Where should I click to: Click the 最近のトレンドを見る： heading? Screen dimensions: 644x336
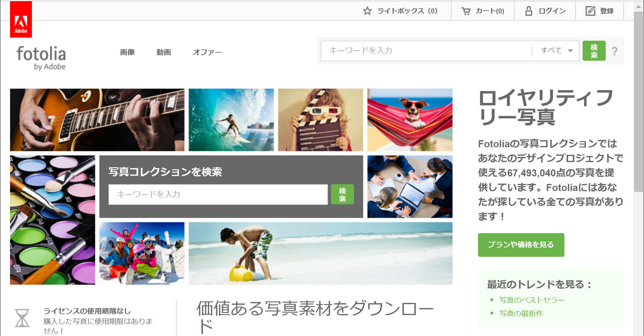(x=539, y=284)
